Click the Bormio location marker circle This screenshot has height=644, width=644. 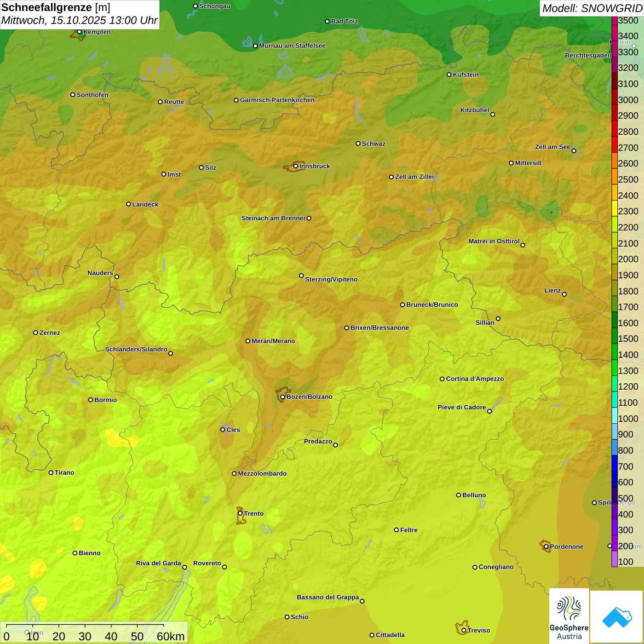coord(91,400)
